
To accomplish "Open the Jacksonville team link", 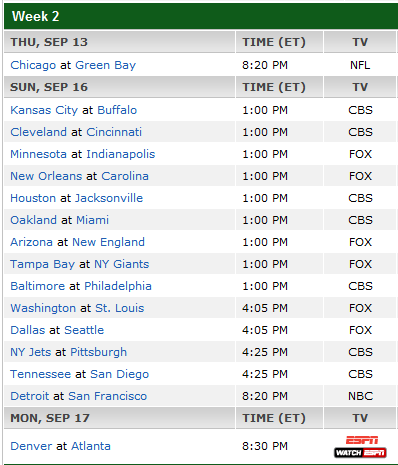I will tap(109, 198).
